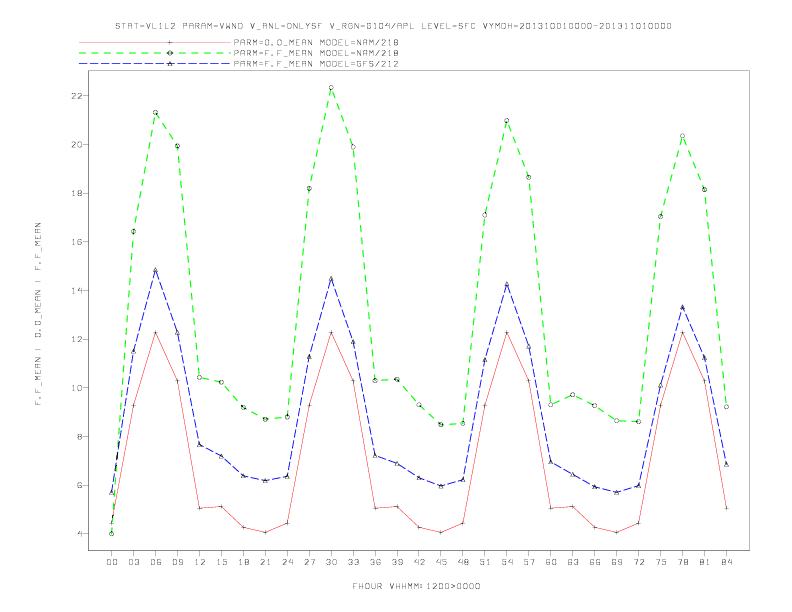Select legend entry PARM=F.F_MEAN MODEL=GFS/212
This screenshot has width=792, height=612.
tap(316, 64)
